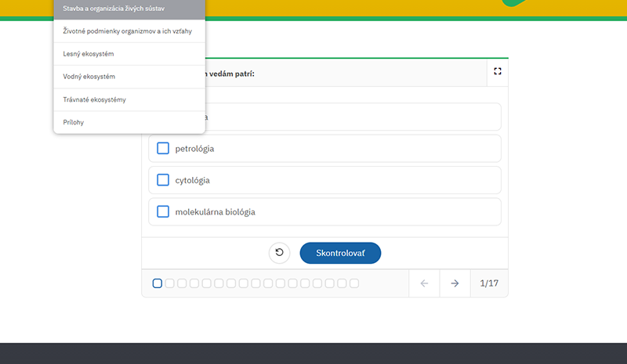Tick the cytológia checkbox
The image size is (627, 364).
(163, 180)
